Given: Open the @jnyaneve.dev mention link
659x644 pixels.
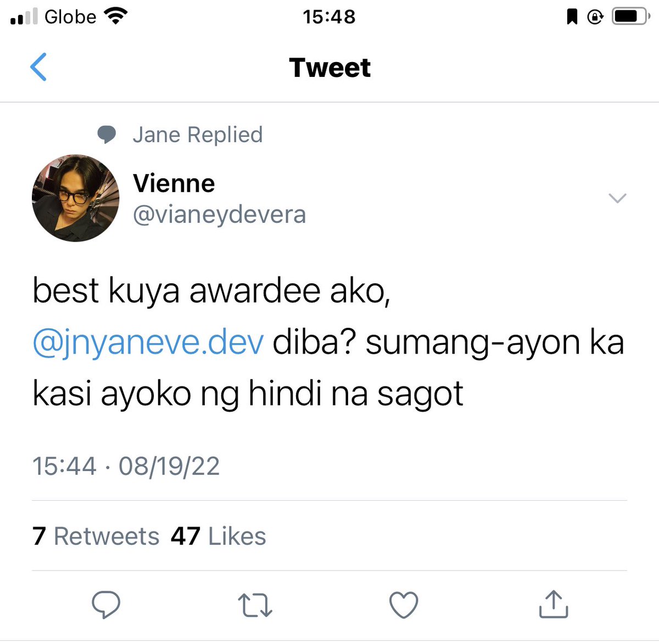Looking at the screenshot, I should (x=148, y=342).
